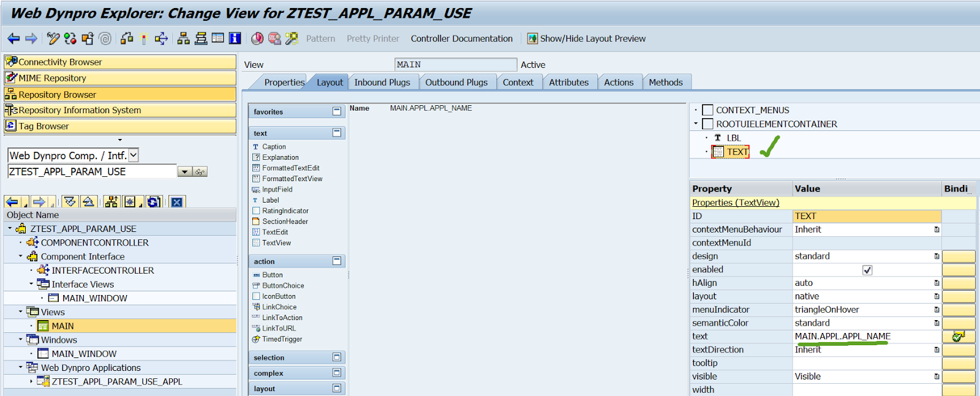The height and width of the screenshot is (396, 980).
Task: Collapse the favorites palette section
Action: click(x=337, y=111)
